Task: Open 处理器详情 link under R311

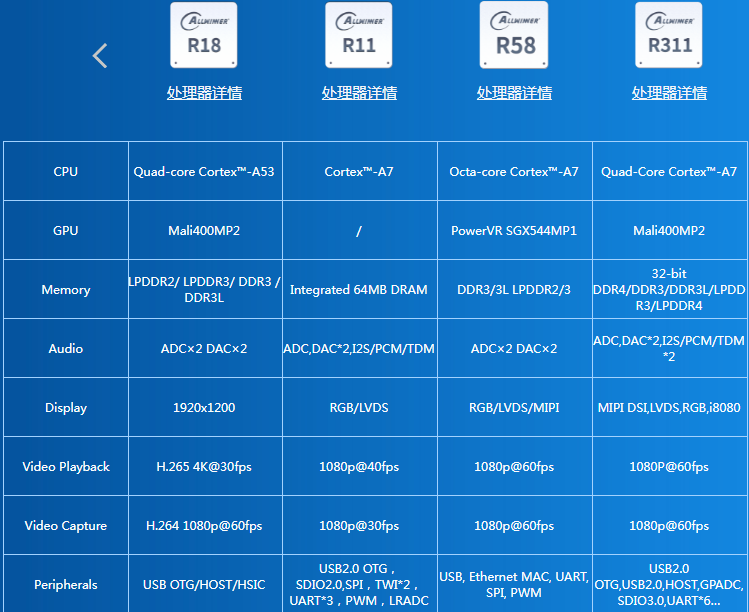Action: [669, 93]
